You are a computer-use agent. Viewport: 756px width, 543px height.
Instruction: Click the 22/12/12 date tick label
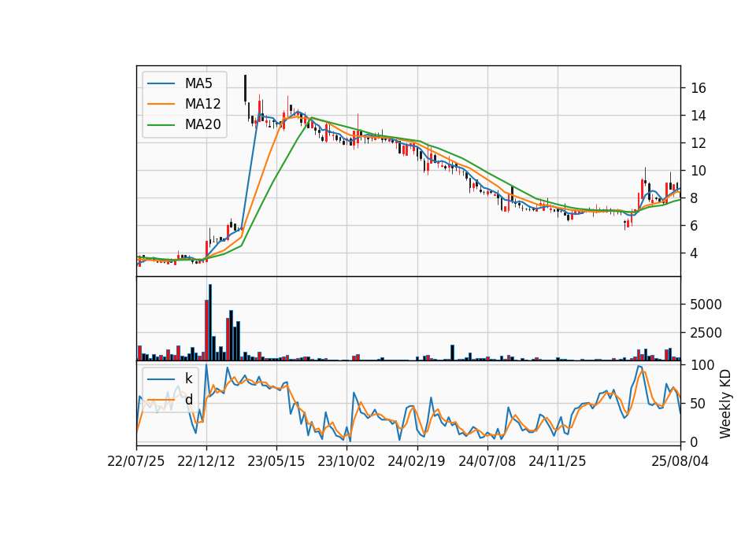coord(206,461)
